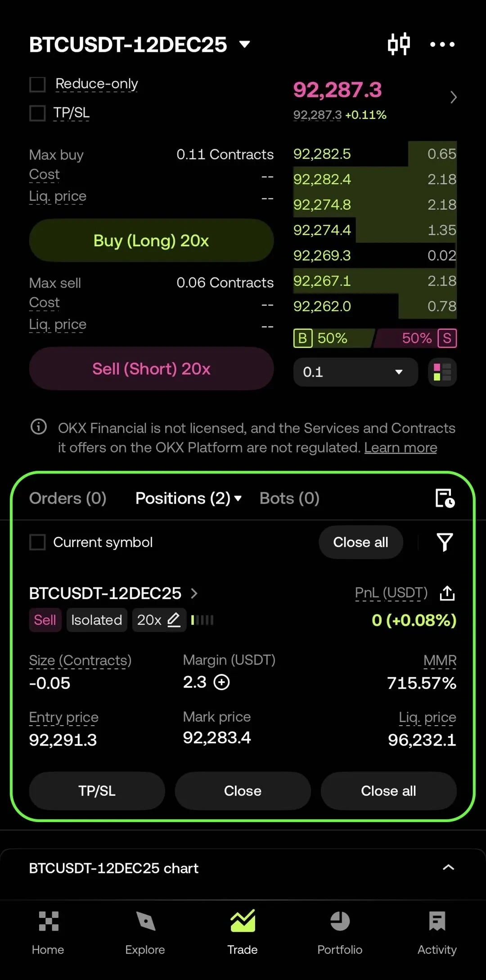Share the position PnL
The width and height of the screenshot is (486, 980).
click(x=447, y=593)
